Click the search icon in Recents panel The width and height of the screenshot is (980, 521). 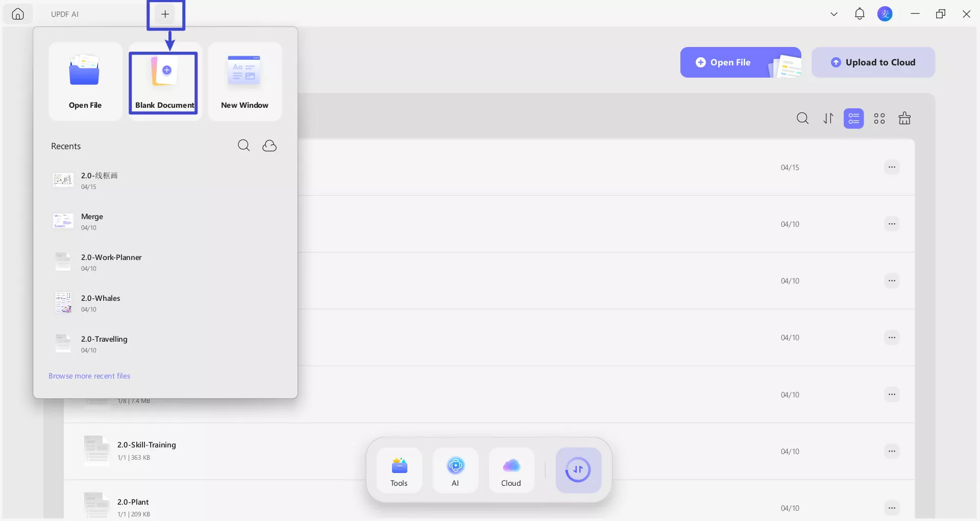(243, 145)
